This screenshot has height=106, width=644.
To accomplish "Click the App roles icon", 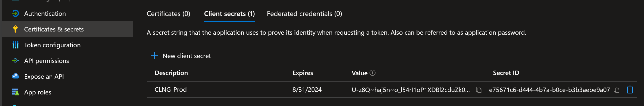I will 15,92.
